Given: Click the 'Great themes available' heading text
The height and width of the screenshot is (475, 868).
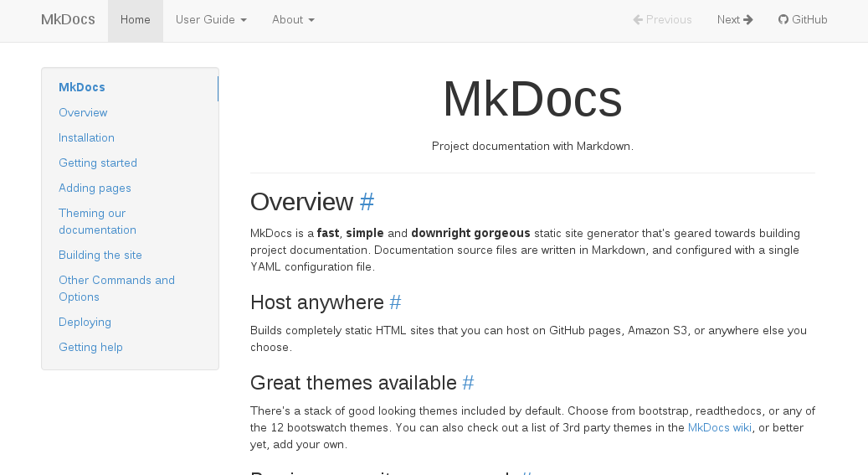Looking at the screenshot, I should [354, 383].
